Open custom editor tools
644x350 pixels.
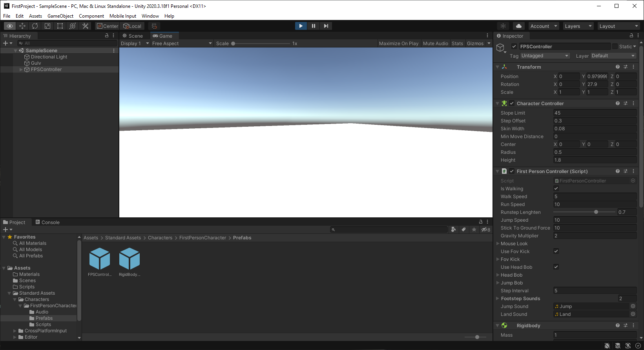[85, 26]
